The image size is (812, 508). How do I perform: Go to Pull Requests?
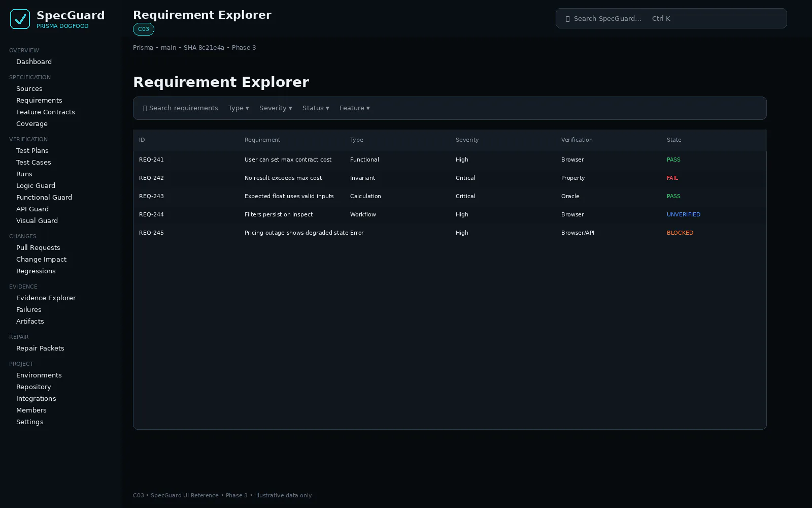click(38, 247)
